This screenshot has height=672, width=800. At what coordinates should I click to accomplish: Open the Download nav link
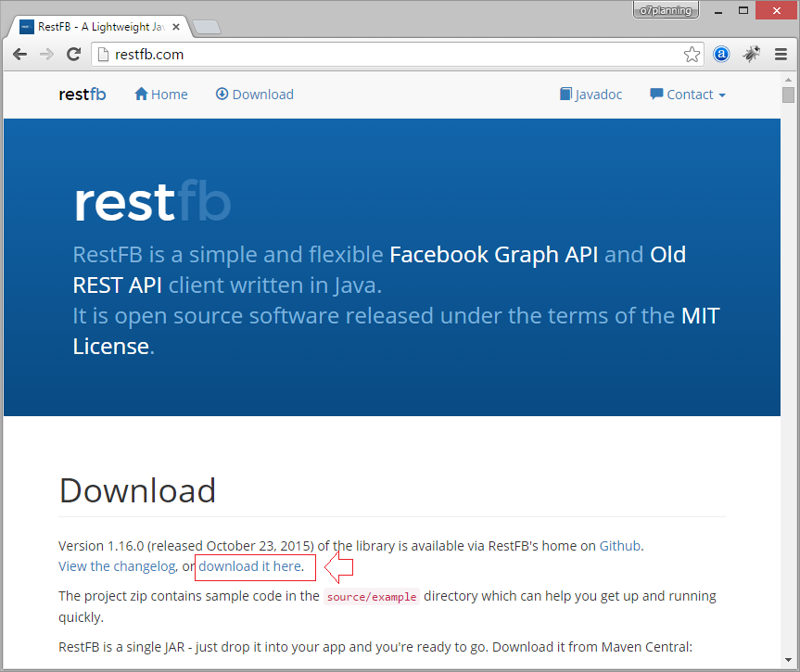click(255, 95)
